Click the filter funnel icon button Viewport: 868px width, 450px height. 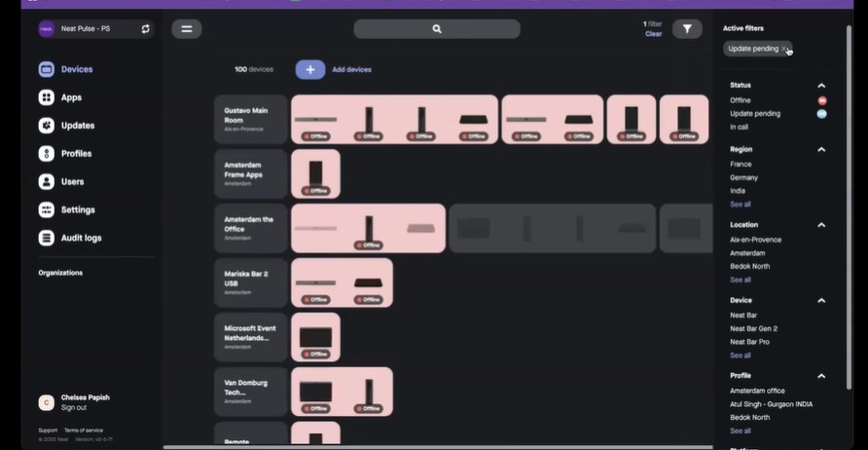[x=687, y=29]
